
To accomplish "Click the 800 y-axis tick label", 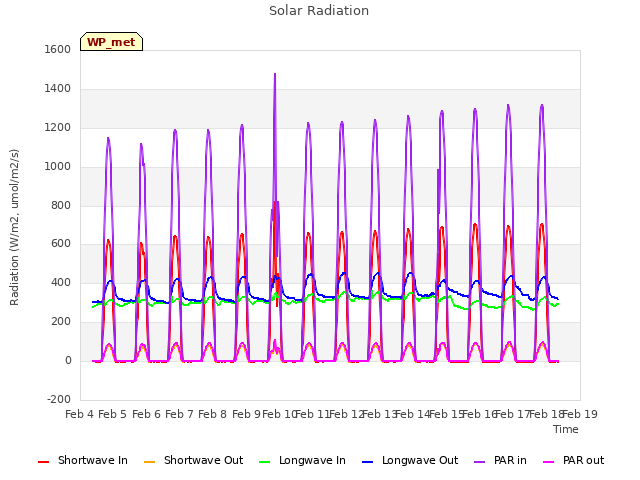I will (x=61, y=205).
